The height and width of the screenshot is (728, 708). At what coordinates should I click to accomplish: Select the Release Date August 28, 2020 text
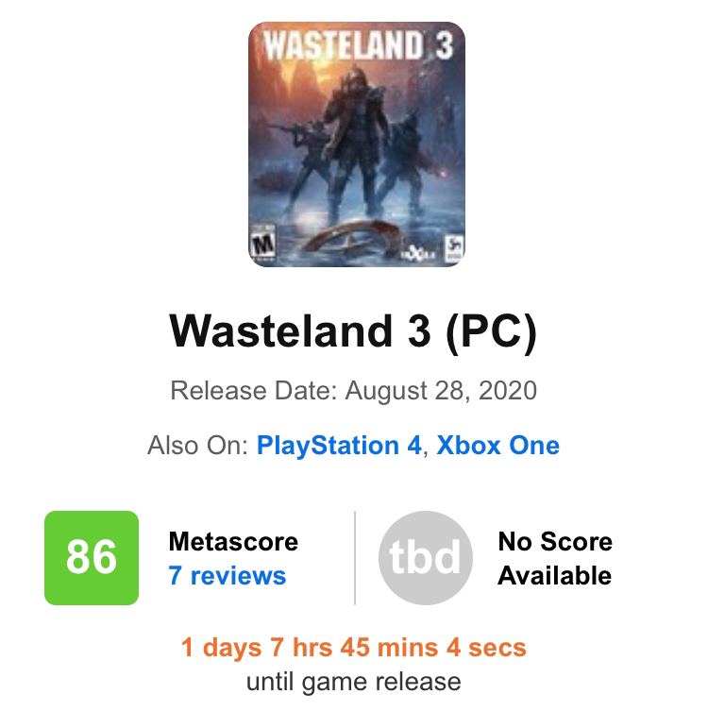pyautogui.click(x=353, y=391)
